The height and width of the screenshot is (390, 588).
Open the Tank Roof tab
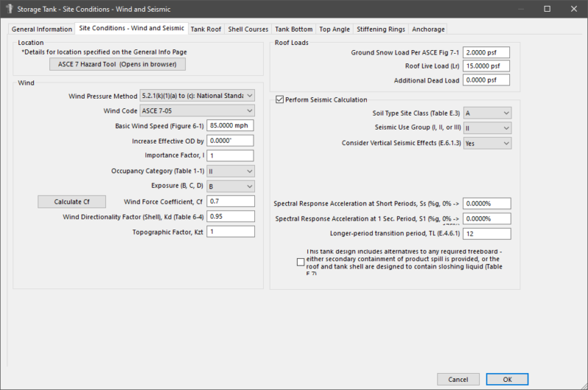[206, 29]
